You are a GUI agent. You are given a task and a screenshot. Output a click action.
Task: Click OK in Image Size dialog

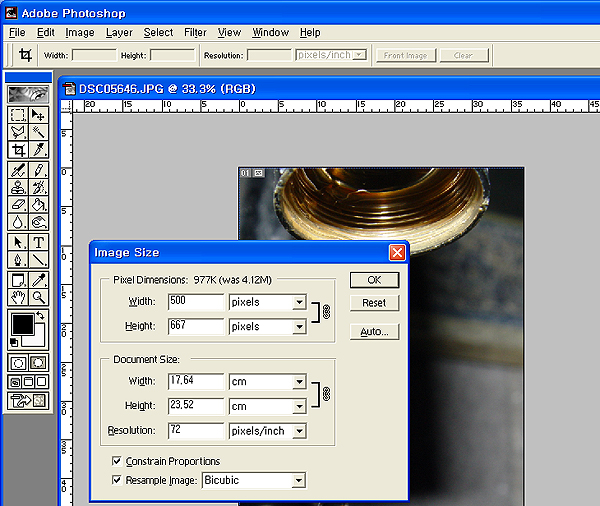point(374,280)
